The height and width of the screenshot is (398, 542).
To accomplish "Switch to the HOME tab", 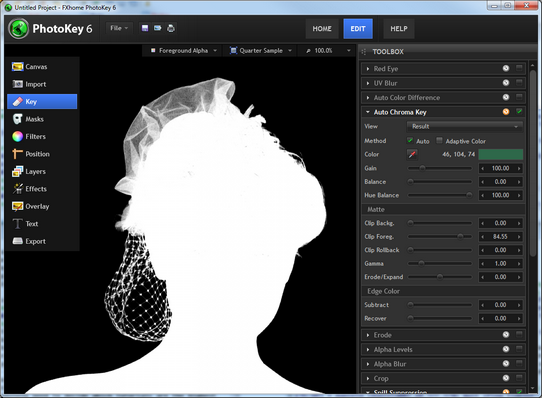I will coord(322,29).
